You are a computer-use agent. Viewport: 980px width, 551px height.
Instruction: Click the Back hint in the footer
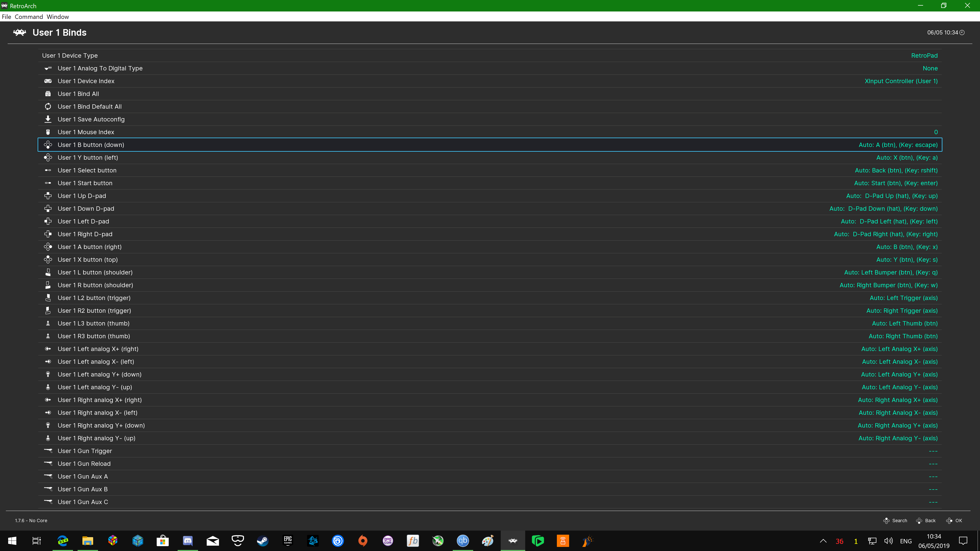pyautogui.click(x=926, y=521)
